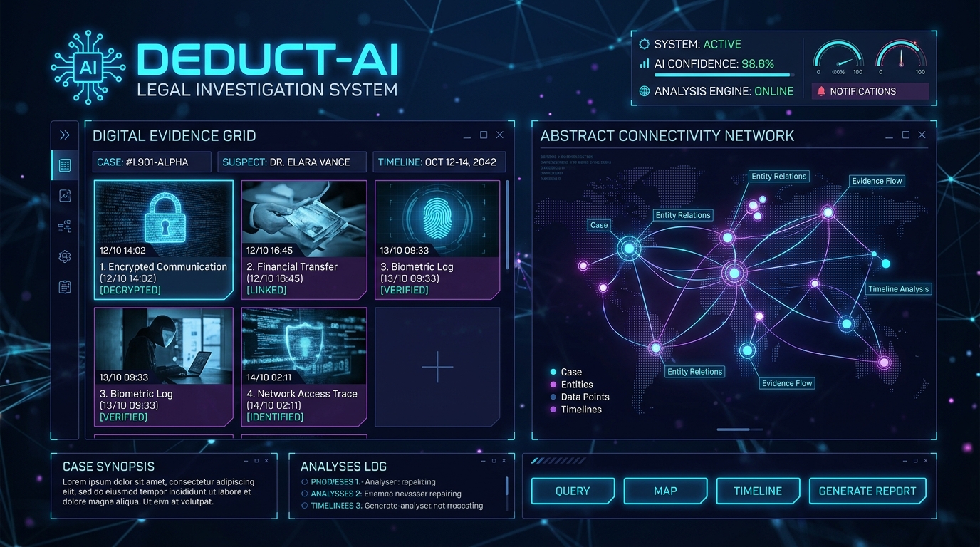Click the Case label on the network map
Image resolution: width=980 pixels, height=547 pixels.
pyautogui.click(x=599, y=225)
